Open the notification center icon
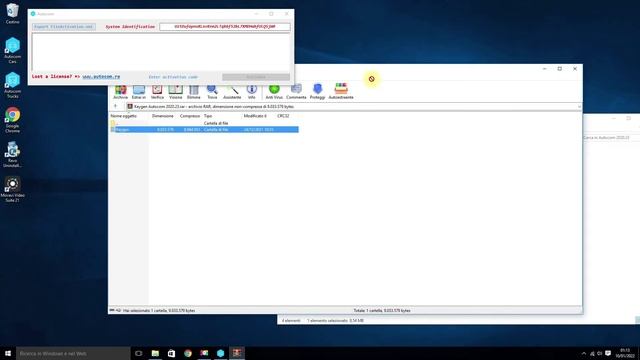640x360 pixels. pos(608,353)
